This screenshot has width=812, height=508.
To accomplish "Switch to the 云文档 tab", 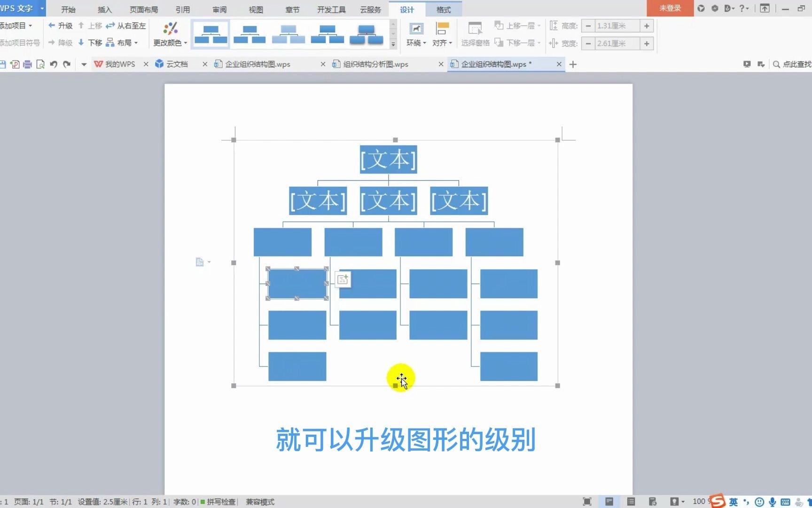I will pos(172,64).
